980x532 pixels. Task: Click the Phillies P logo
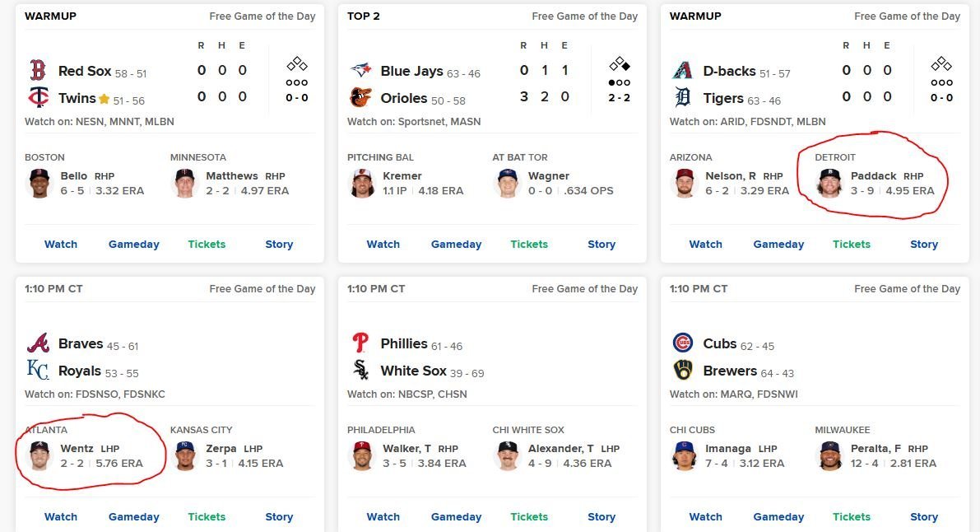pos(360,343)
